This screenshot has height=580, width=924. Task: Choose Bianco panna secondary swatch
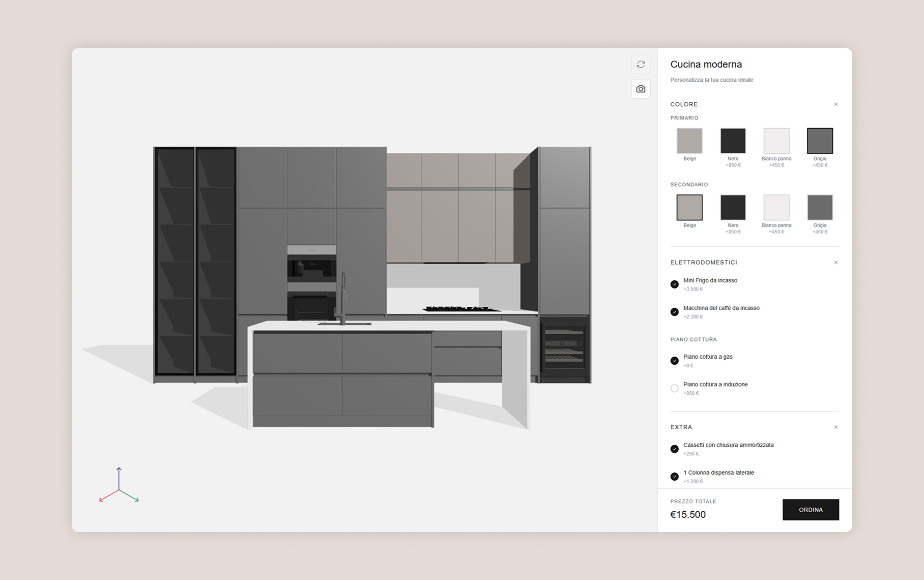pos(776,207)
